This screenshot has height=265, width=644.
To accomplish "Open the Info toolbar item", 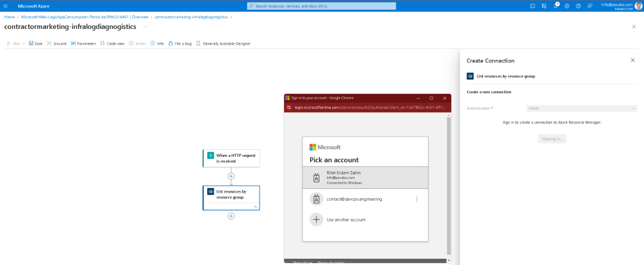I will click(x=158, y=43).
